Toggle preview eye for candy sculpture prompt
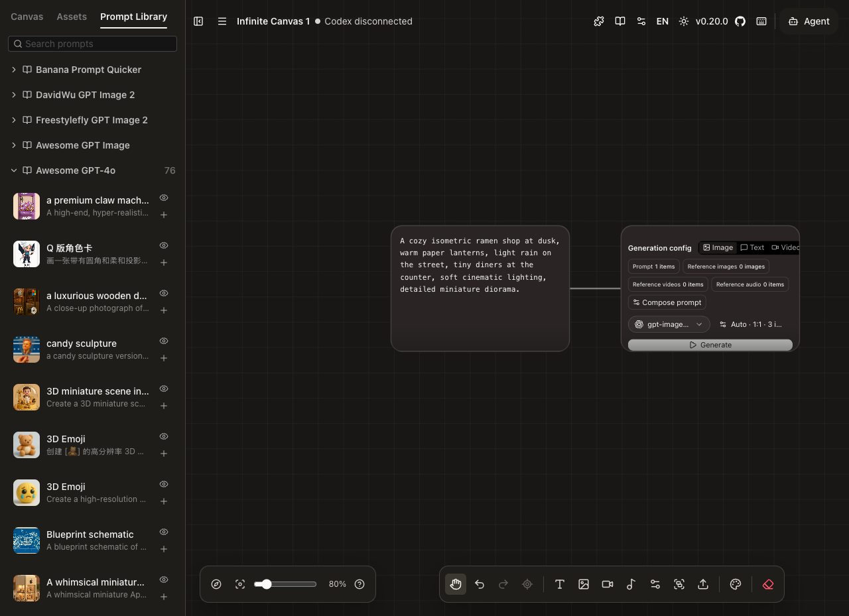The image size is (849, 616). point(164,341)
